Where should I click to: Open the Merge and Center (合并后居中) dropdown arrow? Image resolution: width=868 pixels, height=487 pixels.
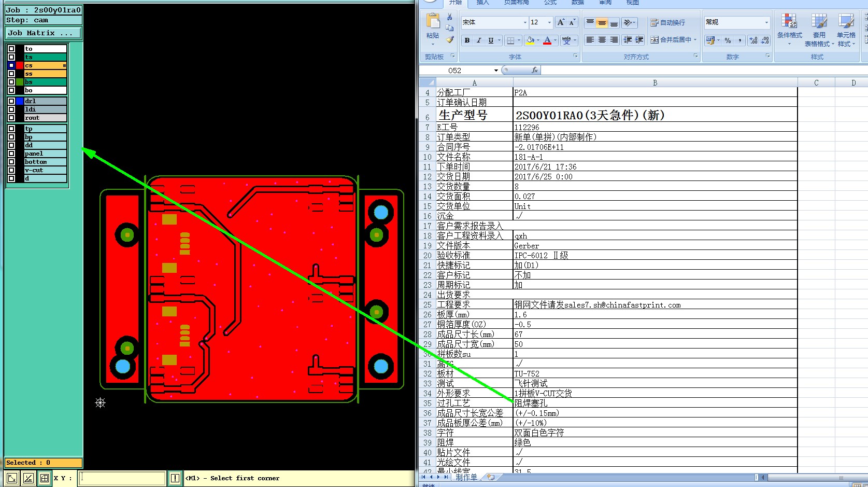695,40
